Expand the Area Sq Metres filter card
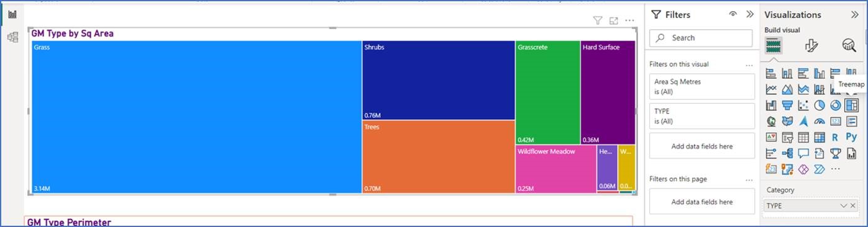The height and width of the screenshot is (227, 868). (x=702, y=86)
